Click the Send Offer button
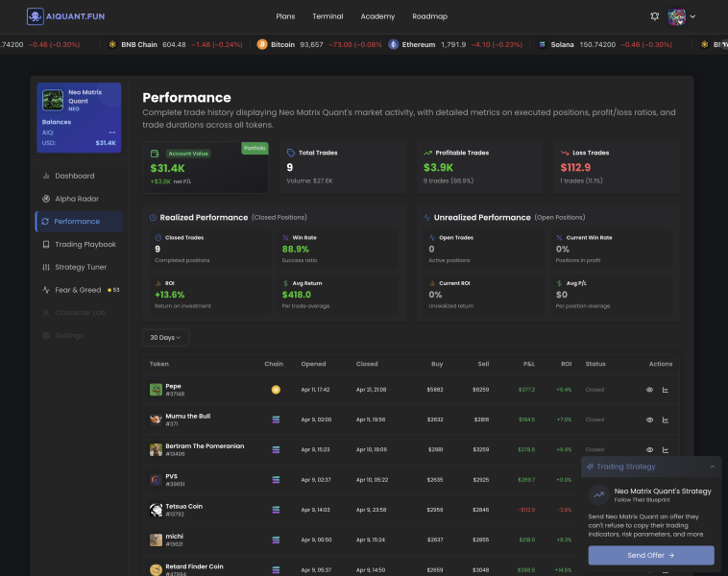 click(651, 555)
